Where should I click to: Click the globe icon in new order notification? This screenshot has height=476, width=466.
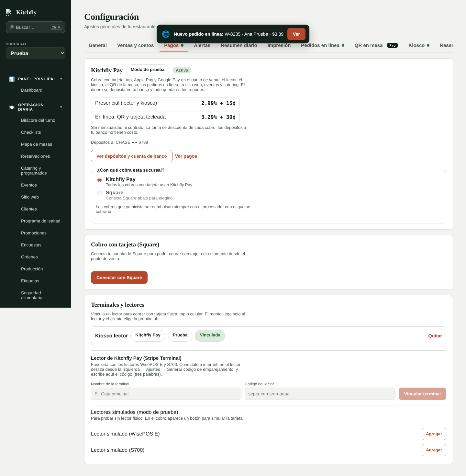pyautogui.click(x=166, y=34)
